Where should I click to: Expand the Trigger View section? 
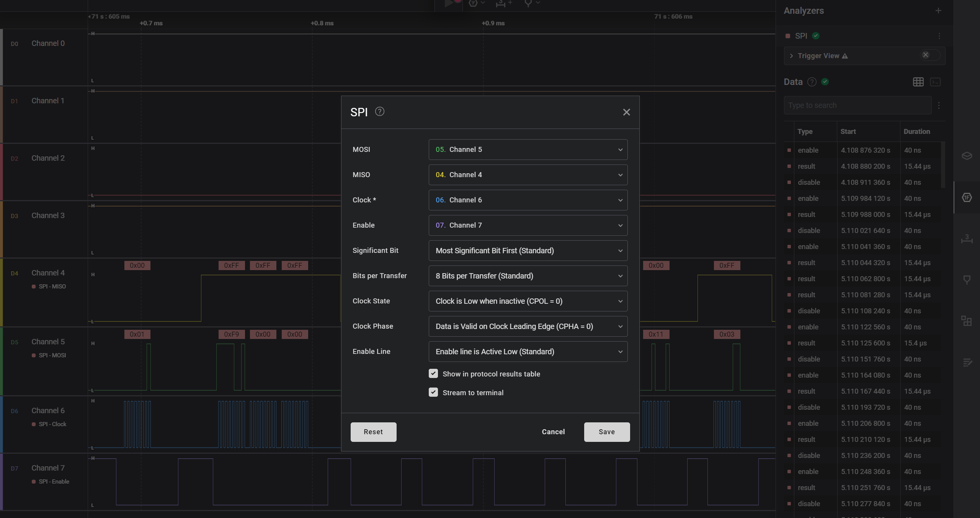tap(791, 56)
